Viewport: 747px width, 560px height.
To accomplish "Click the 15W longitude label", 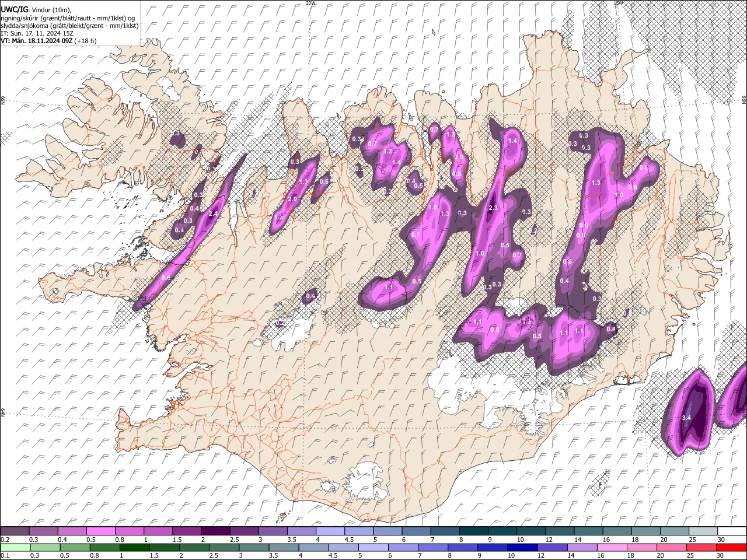I will (x=619, y=3).
